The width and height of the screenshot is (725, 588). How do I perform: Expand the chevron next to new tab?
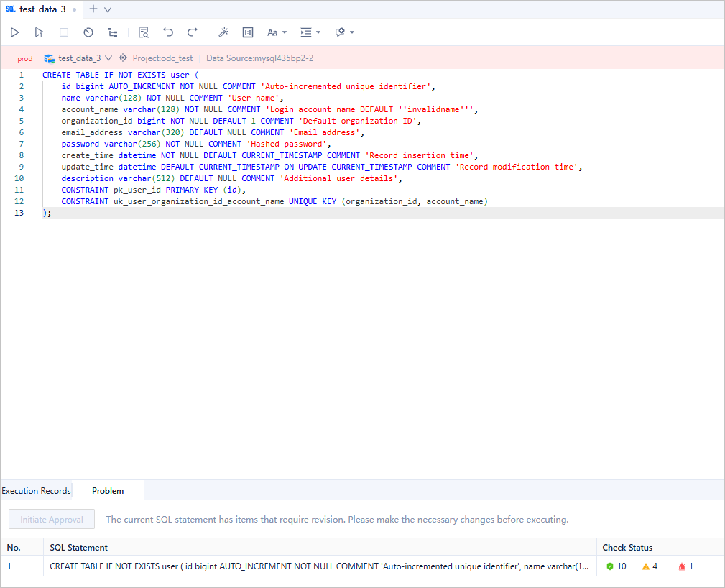coord(108,9)
